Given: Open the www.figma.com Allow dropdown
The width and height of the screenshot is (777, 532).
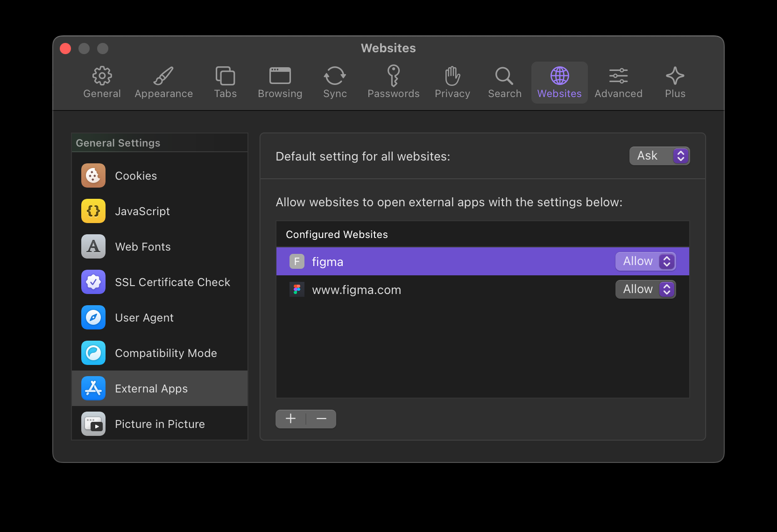Looking at the screenshot, I should [x=645, y=289].
